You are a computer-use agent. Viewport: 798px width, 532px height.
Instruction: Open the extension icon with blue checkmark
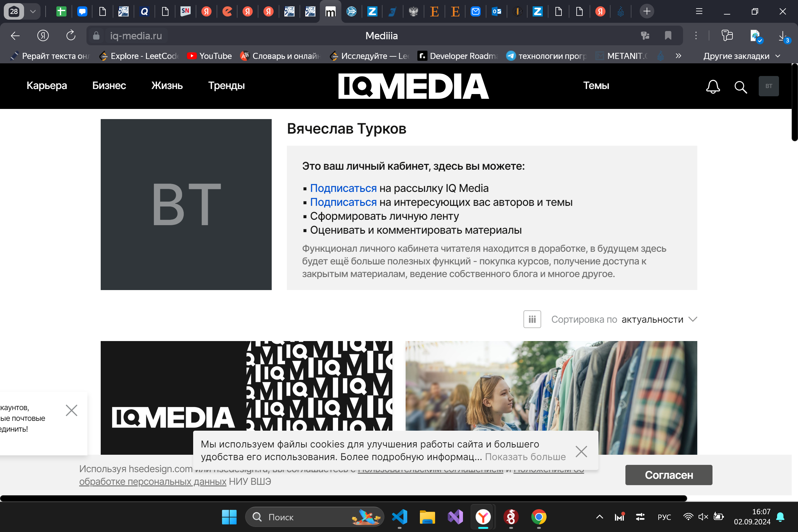tap(756, 36)
